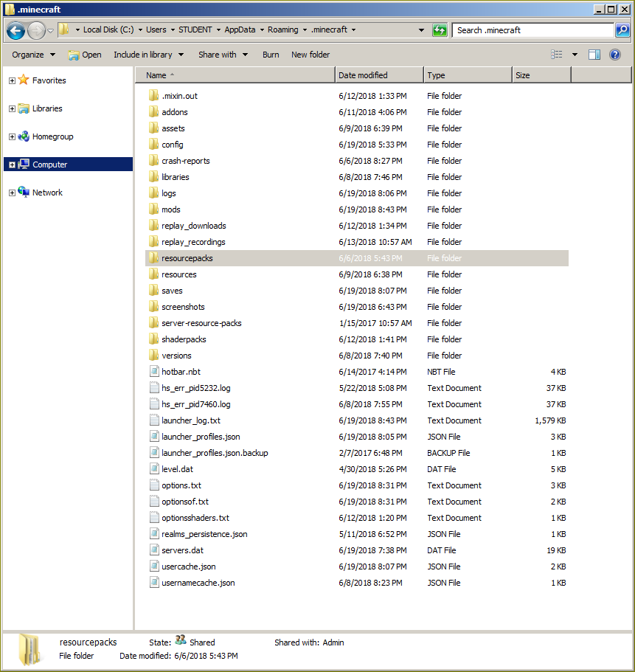
Task: Open the Share with menu
Action: click(x=223, y=55)
